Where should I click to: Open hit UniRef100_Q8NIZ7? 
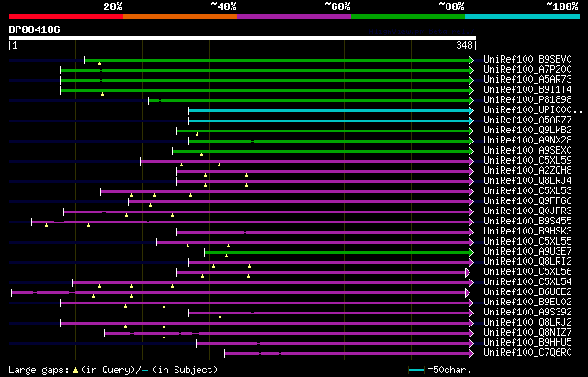click(527, 333)
